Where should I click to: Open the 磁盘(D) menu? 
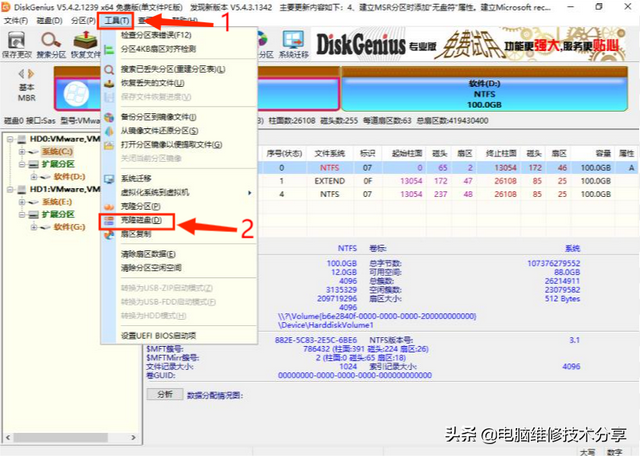click(49, 20)
